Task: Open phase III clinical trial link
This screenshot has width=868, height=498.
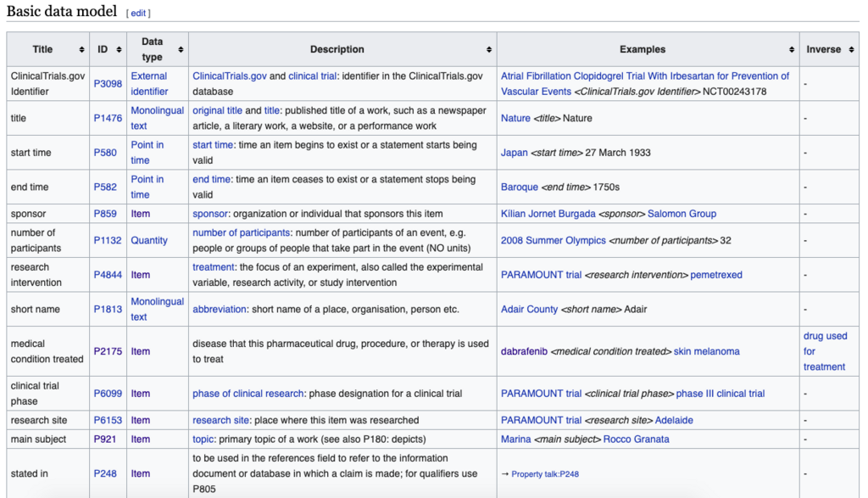Action: 721,394
